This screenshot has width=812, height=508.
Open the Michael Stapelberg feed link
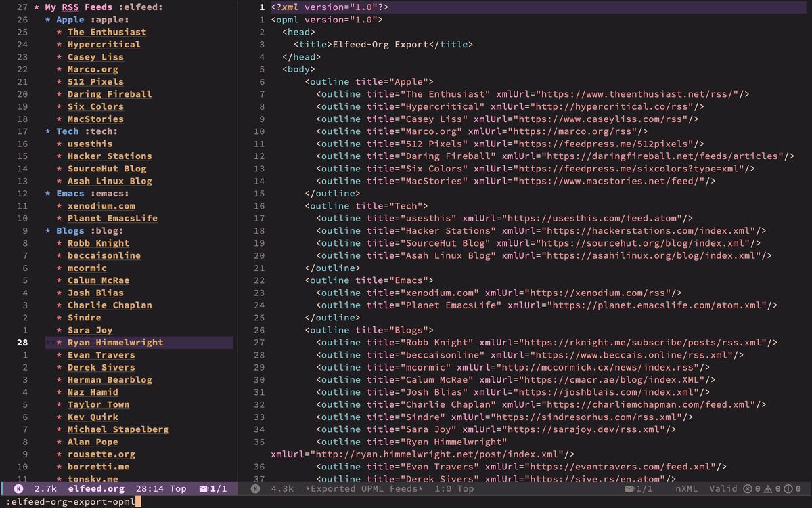click(x=118, y=429)
